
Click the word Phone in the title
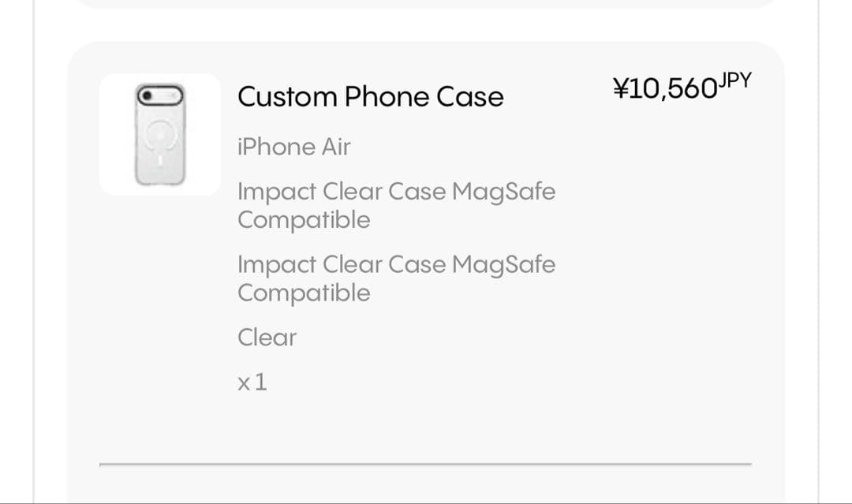point(387,97)
